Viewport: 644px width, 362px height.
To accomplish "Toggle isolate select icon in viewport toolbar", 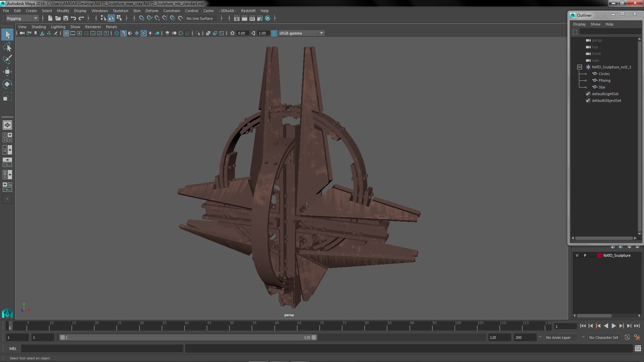I will 198,33.
